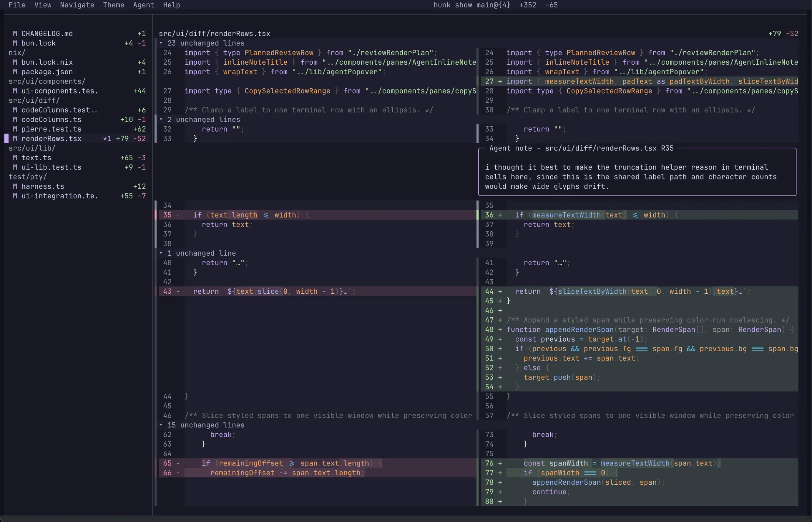Expand the 23 unchanged lines section

click(202, 43)
